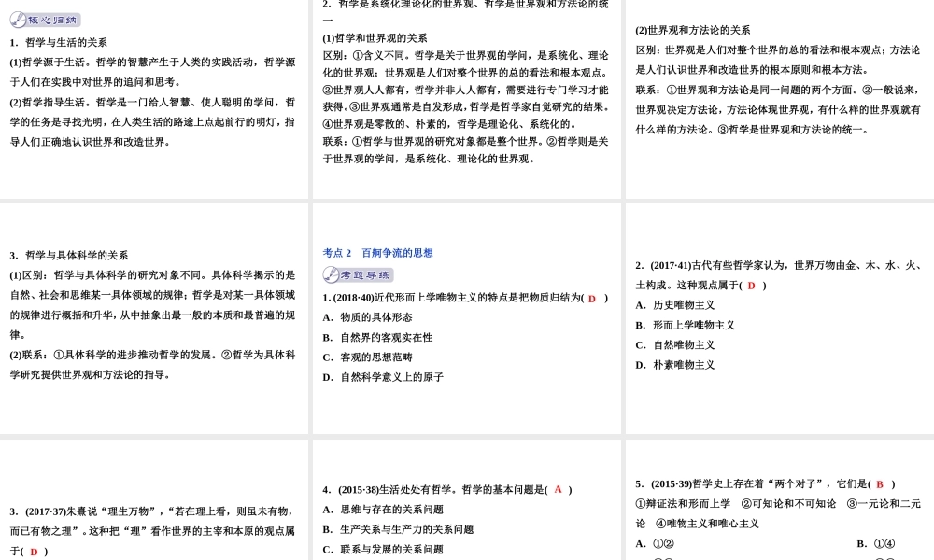Viewport: 934px width, 560px height.
Task: Select heading 3. 哲学与具体科学的关系
Action: (x=69, y=256)
